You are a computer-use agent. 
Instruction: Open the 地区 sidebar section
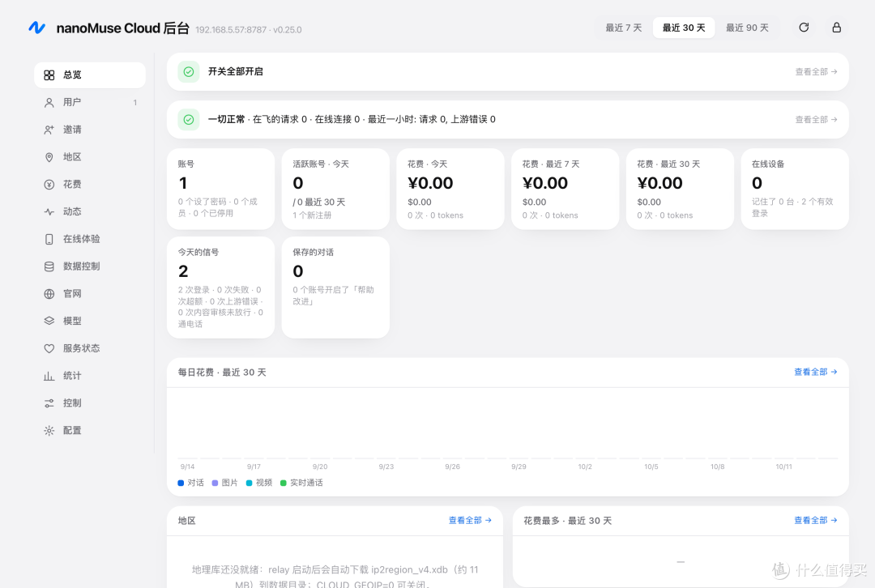(90, 157)
